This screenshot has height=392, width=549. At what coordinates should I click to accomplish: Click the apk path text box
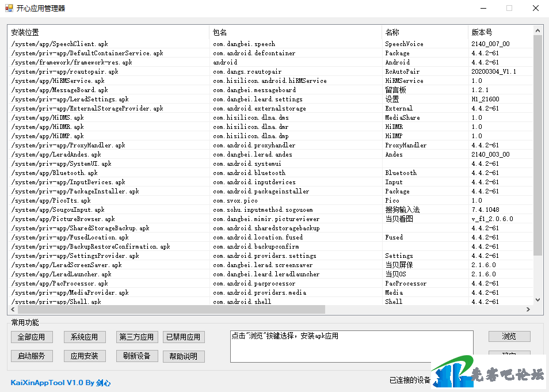(351, 347)
